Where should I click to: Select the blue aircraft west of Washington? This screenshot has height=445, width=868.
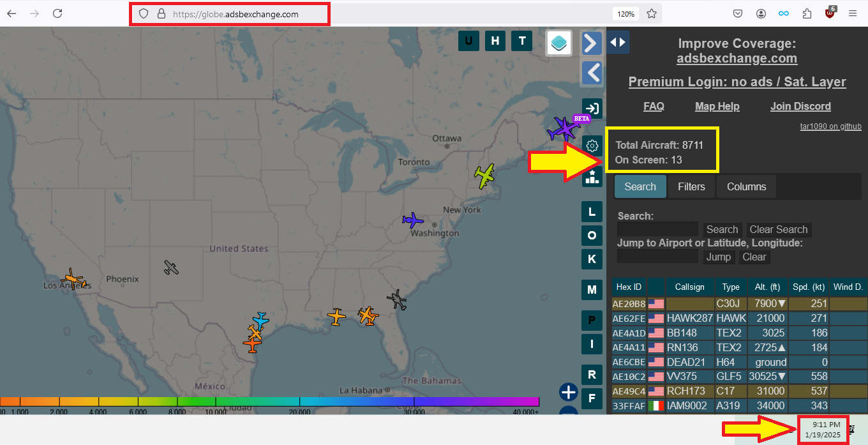(x=413, y=220)
